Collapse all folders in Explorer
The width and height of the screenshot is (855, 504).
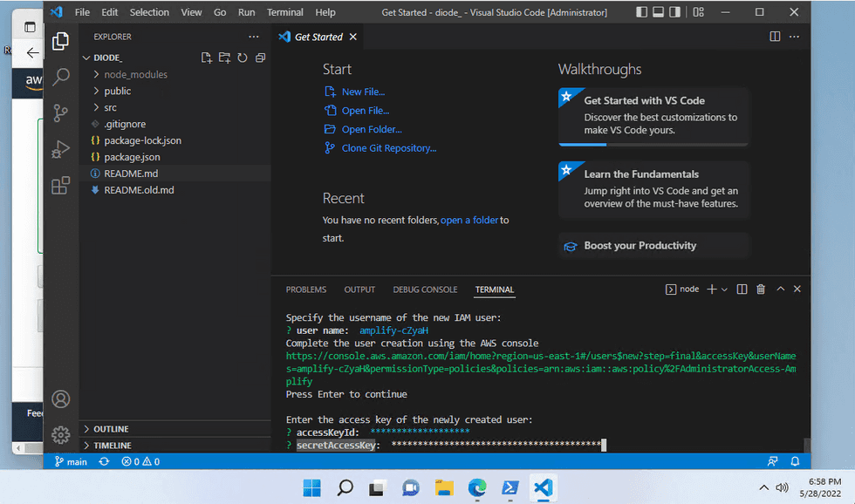tap(261, 58)
